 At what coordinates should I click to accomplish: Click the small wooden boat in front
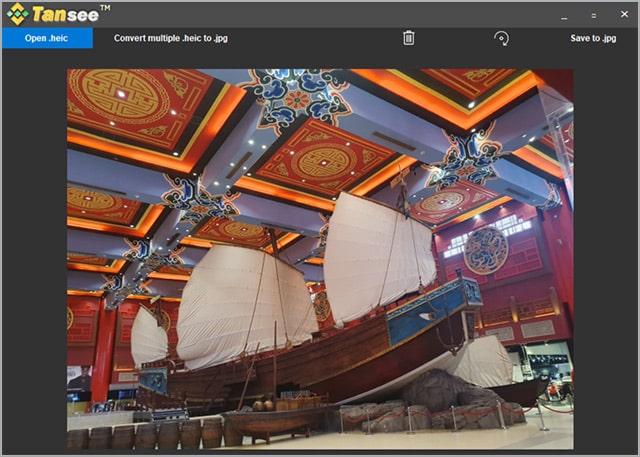point(275,421)
